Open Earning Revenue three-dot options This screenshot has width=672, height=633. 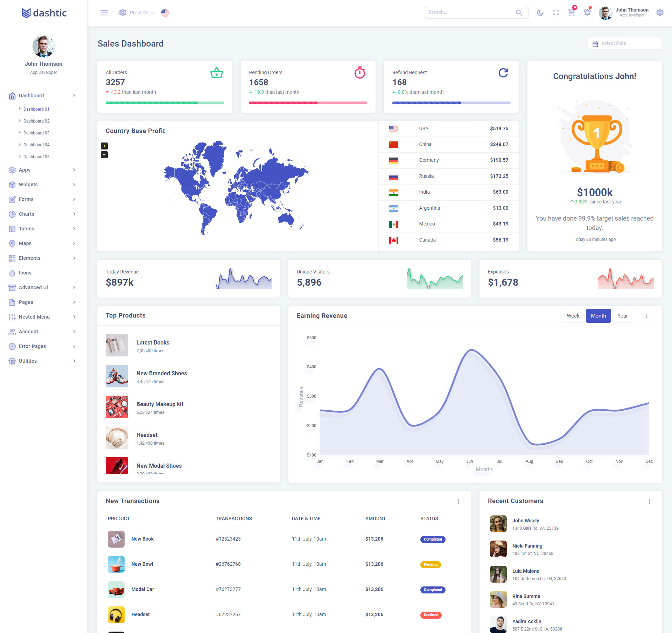click(x=646, y=316)
